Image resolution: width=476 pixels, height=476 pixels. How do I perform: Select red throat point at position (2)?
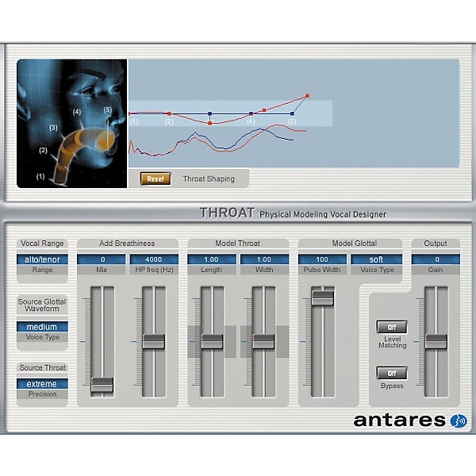(169, 113)
